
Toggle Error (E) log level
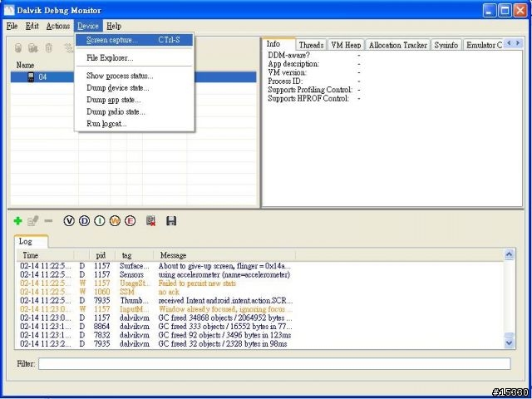coord(130,221)
